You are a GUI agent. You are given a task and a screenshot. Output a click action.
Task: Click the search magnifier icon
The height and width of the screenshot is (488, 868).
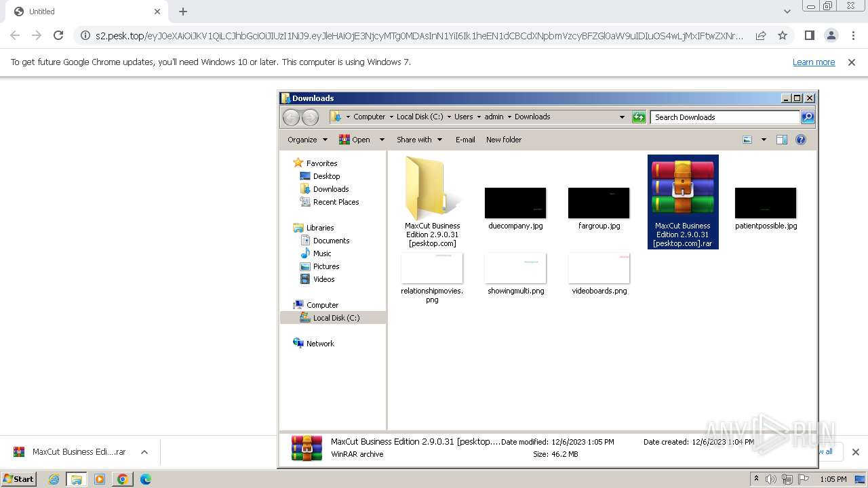808,117
